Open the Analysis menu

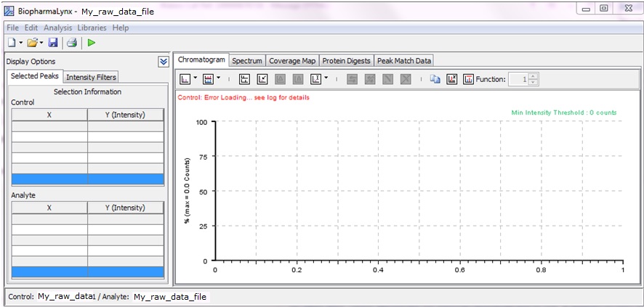58,28
